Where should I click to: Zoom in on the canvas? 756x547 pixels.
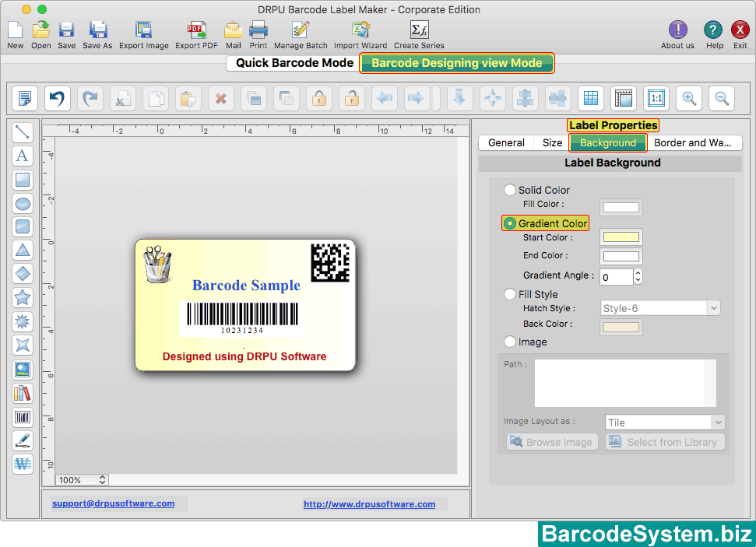689,99
